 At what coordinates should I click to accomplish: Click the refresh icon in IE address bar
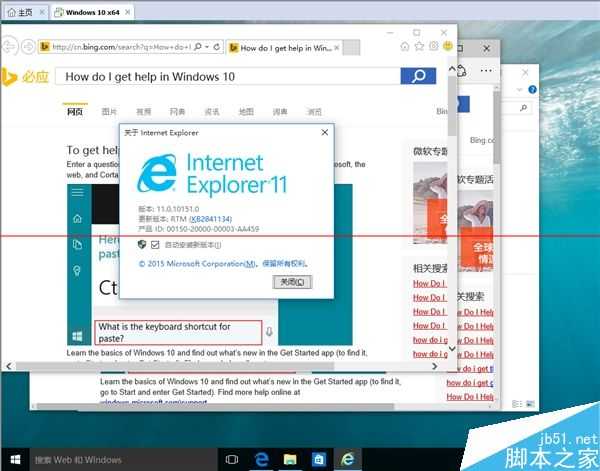coord(217,47)
